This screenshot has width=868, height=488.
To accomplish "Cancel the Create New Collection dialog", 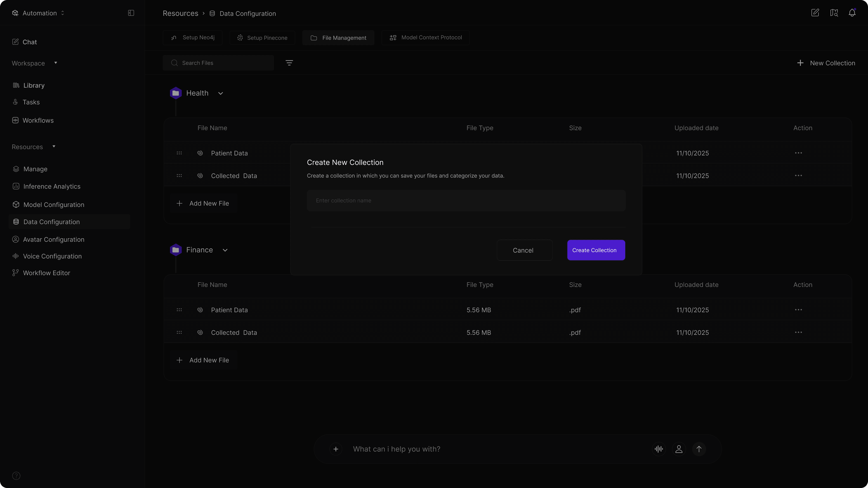I will pos(524,250).
